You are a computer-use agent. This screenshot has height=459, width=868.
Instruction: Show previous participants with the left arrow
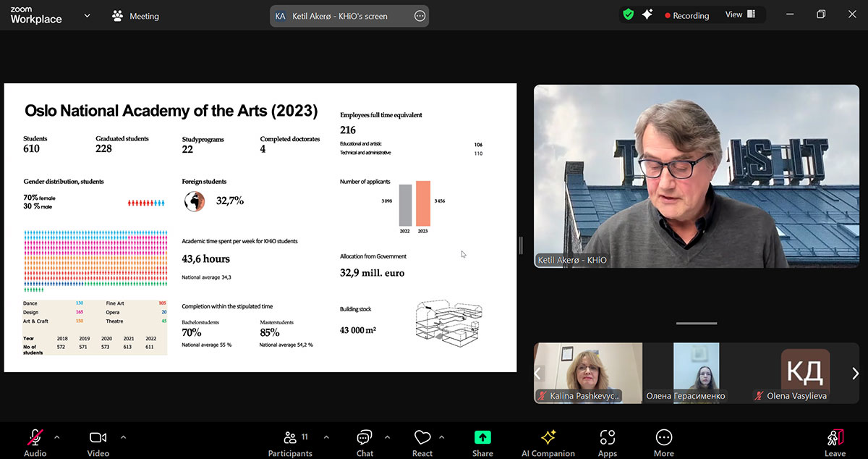pos(537,374)
